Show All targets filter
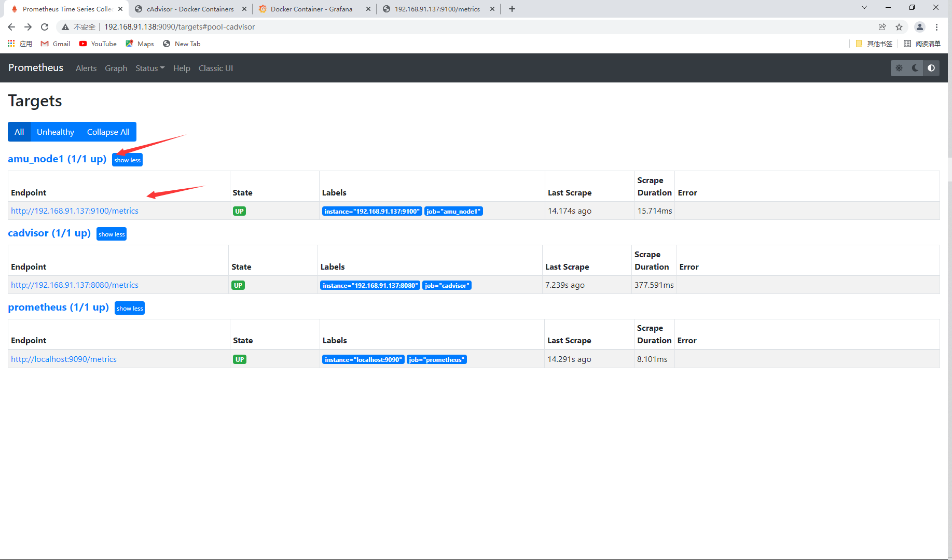The width and height of the screenshot is (952, 560). pos(19,132)
